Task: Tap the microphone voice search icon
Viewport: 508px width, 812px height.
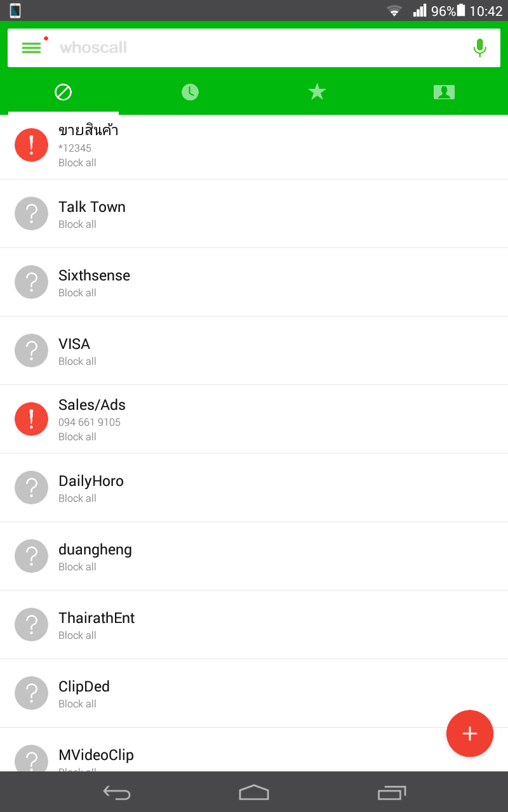Action: 480,48
